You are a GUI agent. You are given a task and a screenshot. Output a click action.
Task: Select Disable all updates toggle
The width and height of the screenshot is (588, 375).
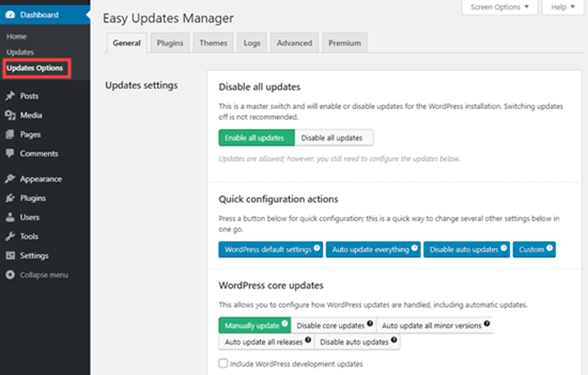tap(334, 138)
